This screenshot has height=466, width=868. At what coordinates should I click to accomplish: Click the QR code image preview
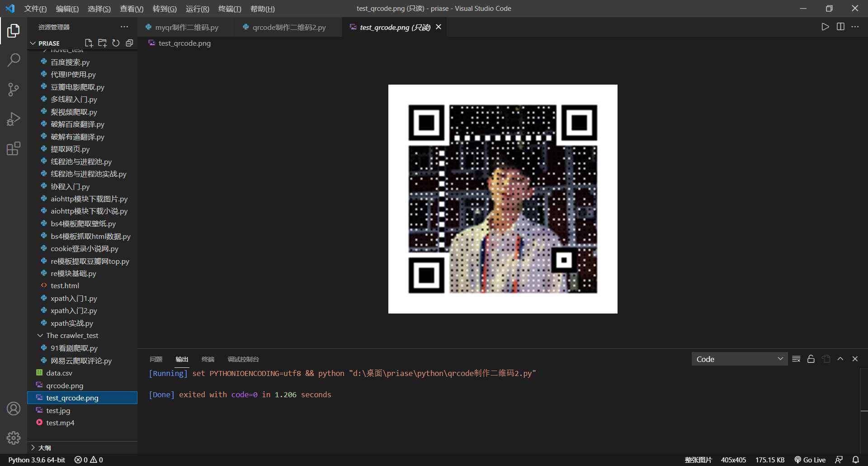tap(503, 199)
